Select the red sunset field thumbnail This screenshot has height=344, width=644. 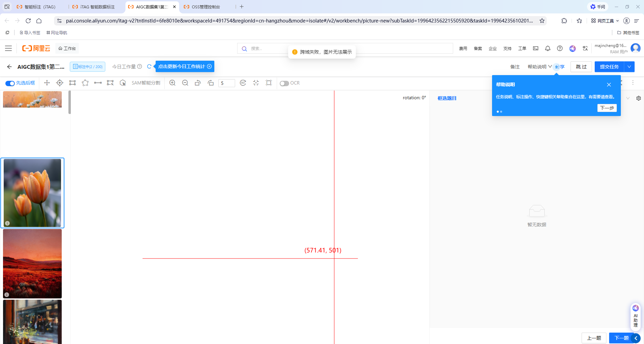33,264
